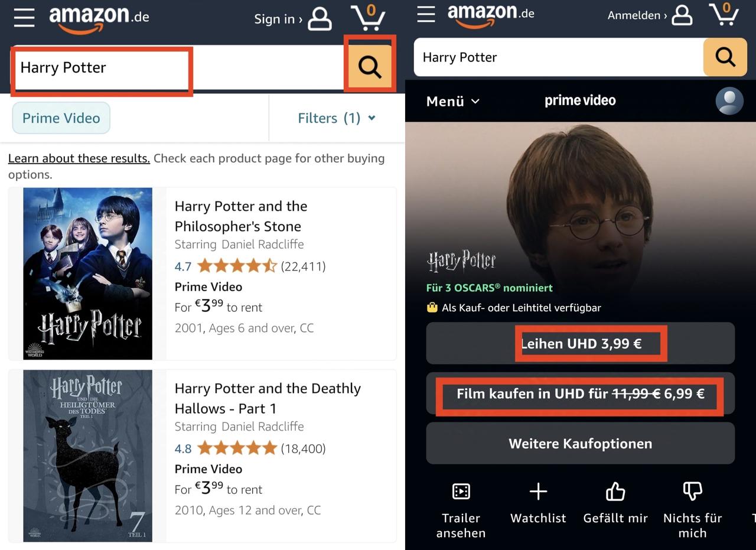Open hamburger menu in left Amazon screen
The image size is (756, 550).
(x=24, y=18)
